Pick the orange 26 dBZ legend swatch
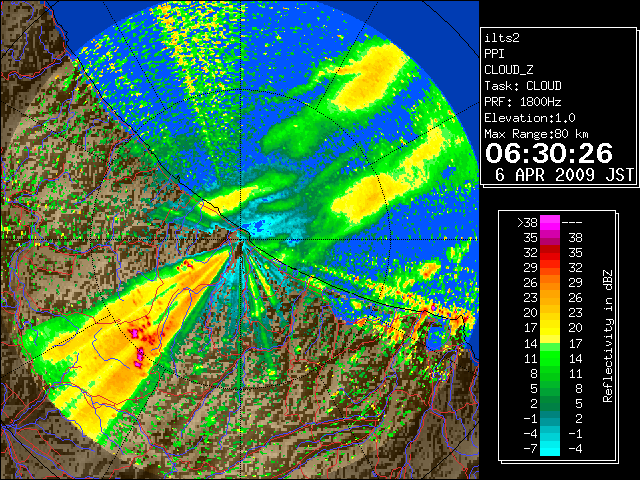Viewport: 640px width, 480px height. click(x=550, y=283)
